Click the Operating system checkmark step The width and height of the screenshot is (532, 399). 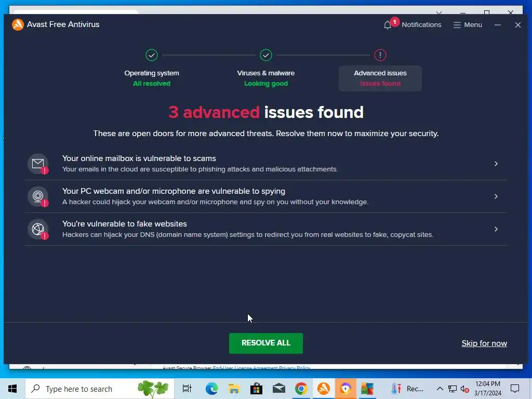152,55
